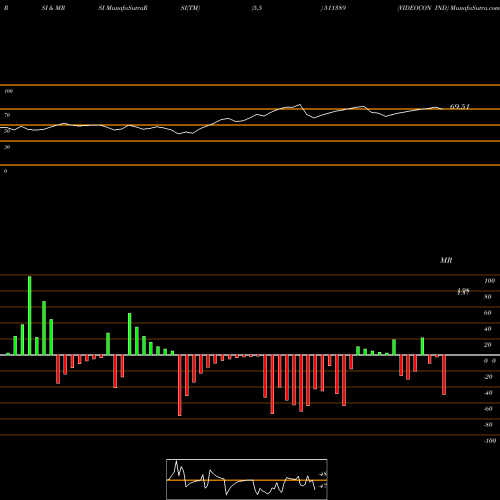Click the 'SI & MR' header text

[53, 8]
